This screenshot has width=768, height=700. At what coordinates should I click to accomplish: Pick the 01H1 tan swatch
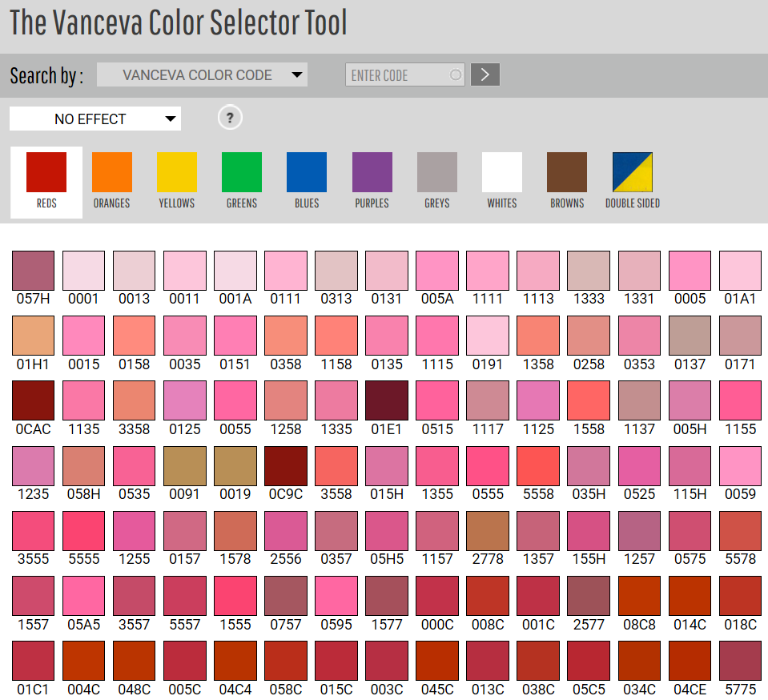point(34,336)
